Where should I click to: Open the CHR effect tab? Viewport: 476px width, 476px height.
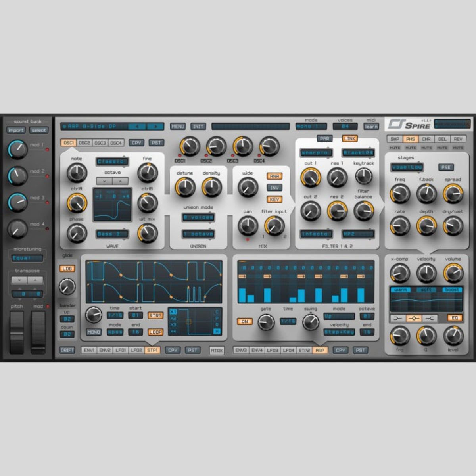(426, 139)
